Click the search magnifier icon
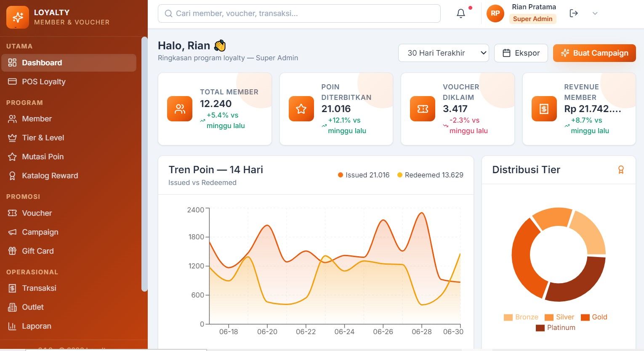The height and width of the screenshot is (351, 644). [x=168, y=13]
